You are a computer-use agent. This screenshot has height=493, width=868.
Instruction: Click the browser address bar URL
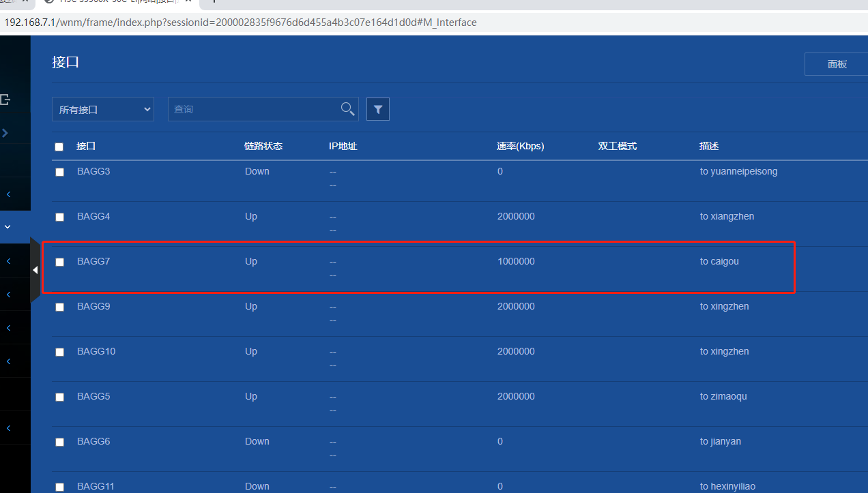point(241,22)
